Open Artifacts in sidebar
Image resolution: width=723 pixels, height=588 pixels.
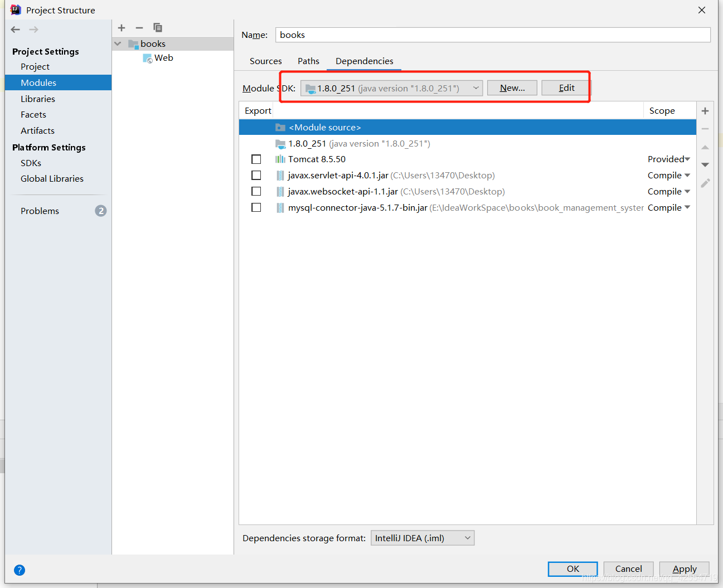coord(37,131)
